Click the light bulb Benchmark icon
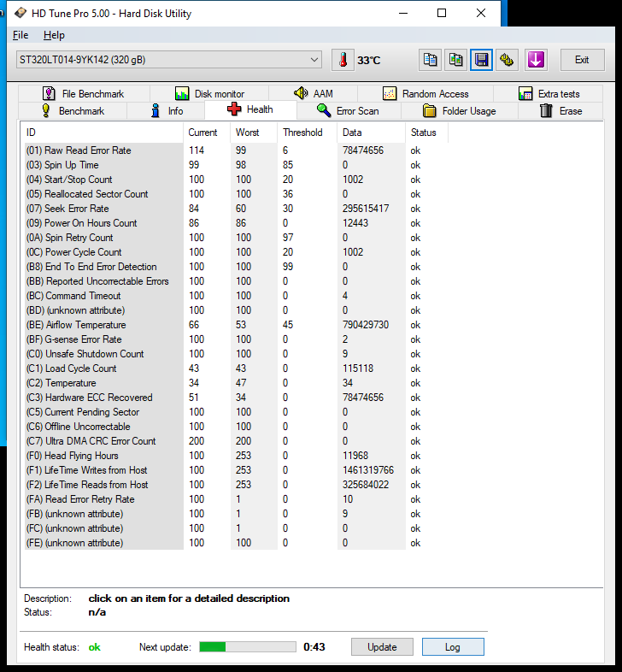The height and width of the screenshot is (672, 622). (x=46, y=110)
